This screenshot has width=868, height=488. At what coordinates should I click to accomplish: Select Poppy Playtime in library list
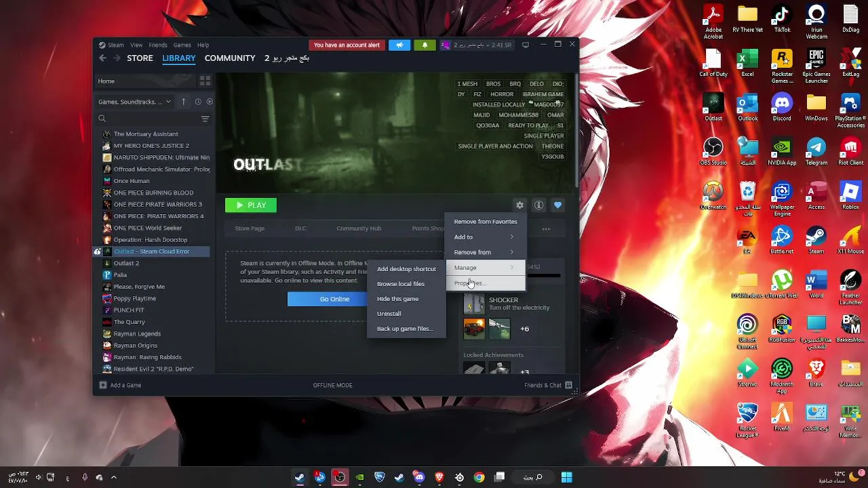tap(153, 298)
